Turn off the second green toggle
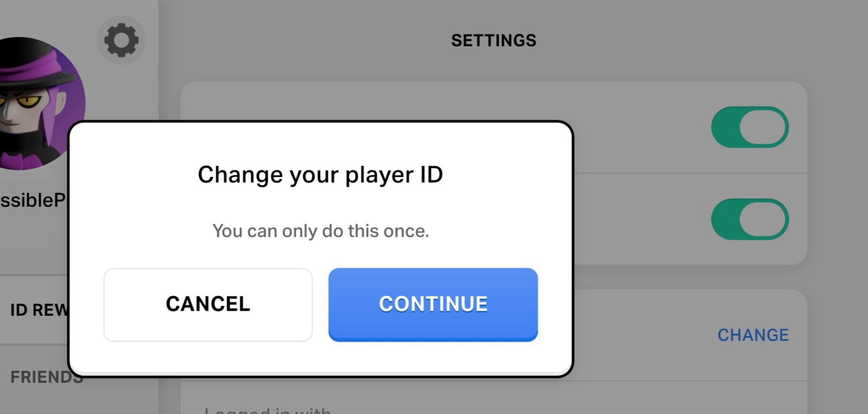The width and height of the screenshot is (868, 414). point(750,219)
